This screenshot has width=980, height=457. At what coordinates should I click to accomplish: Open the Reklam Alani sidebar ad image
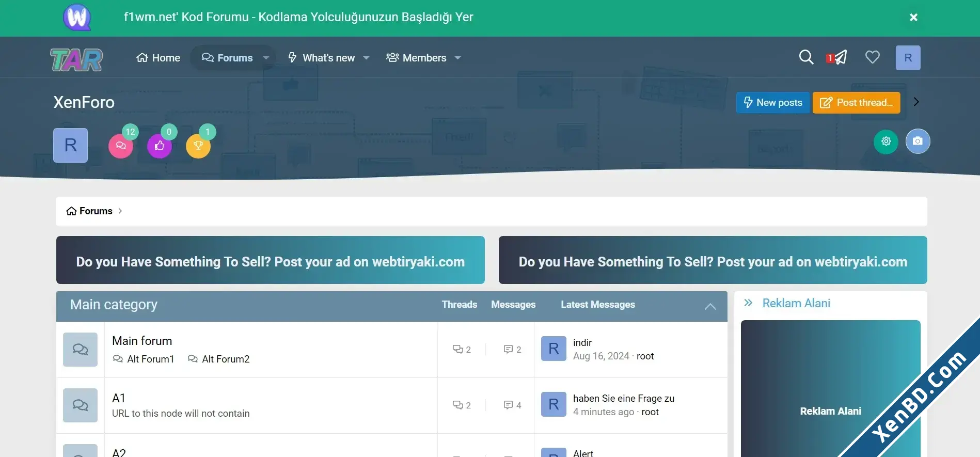coord(830,388)
